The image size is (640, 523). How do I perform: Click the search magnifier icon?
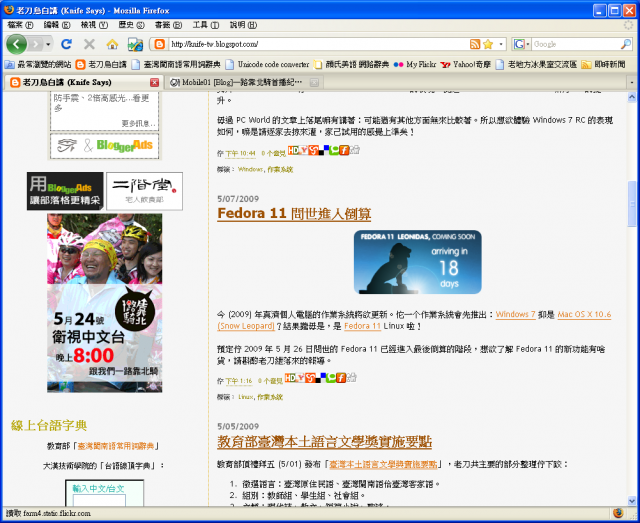click(626, 44)
